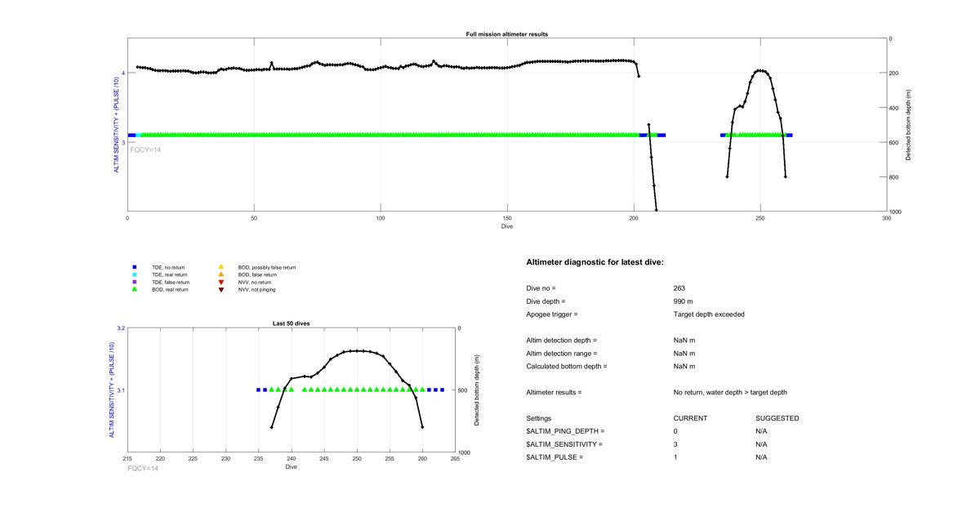Click the cyan square TDE real return legend marker
This screenshot has width=980, height=508.
tap(135, 274)
